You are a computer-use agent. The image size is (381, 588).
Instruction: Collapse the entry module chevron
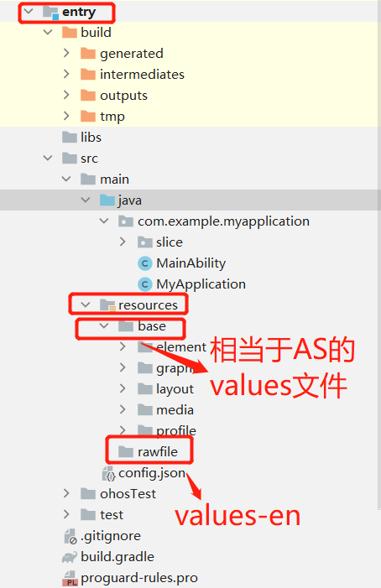point(29,12)
